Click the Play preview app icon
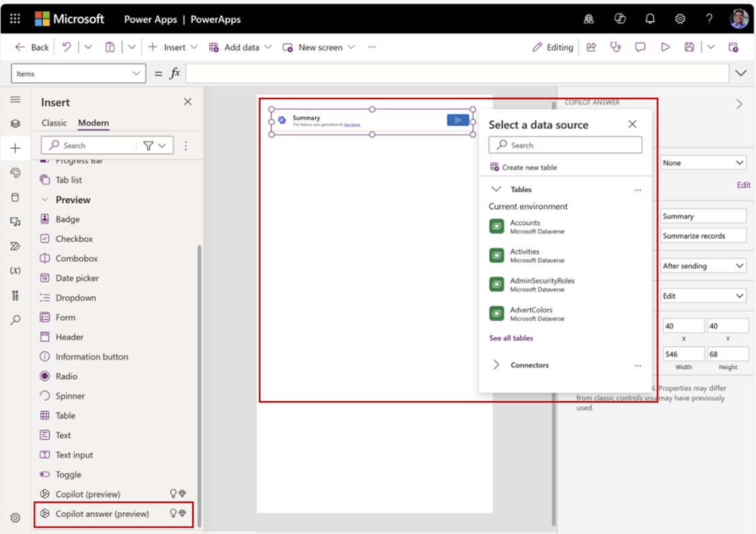The width and height of the screenshot is (756, 534). point(665,47)
